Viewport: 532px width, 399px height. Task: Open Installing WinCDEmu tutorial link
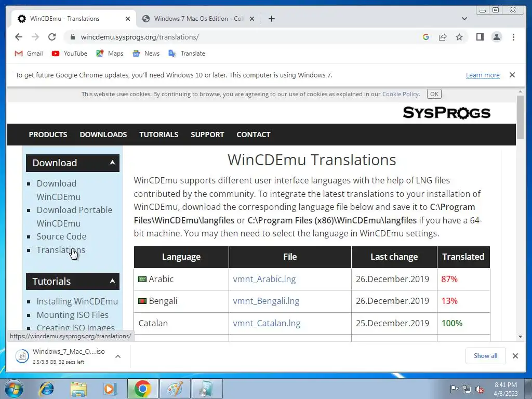pos(77,301)
